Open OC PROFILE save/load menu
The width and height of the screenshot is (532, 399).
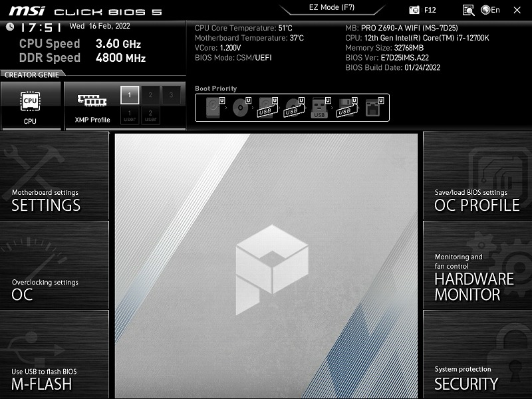coord(477,176)
